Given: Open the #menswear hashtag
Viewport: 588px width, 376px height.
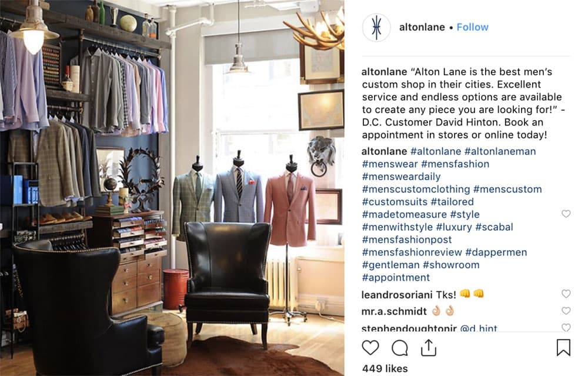Looking at the screenshot, I should click(390, 164).
